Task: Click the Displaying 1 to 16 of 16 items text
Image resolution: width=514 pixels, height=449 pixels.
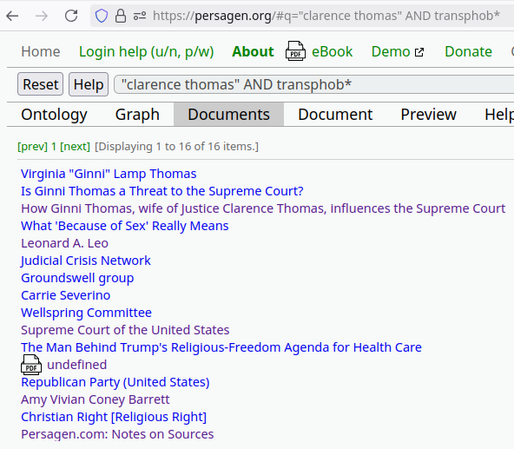Action: click(177, 146)
